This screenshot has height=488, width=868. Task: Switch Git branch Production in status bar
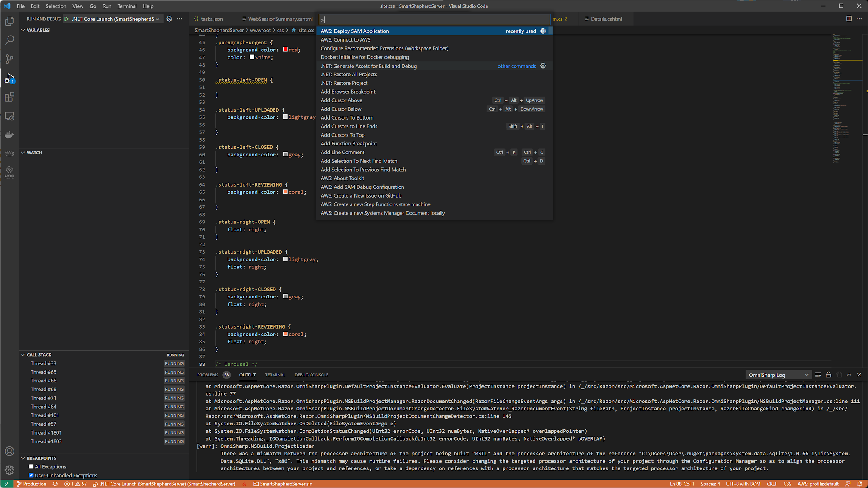(31, 484)
